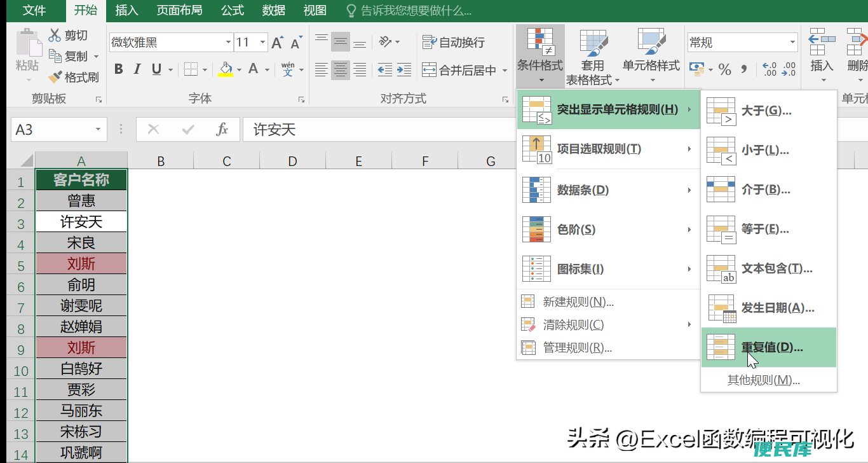Switch to the View (视图) tab
The height and width of the screenshot is (463, 868).
(x=315, y=10)
